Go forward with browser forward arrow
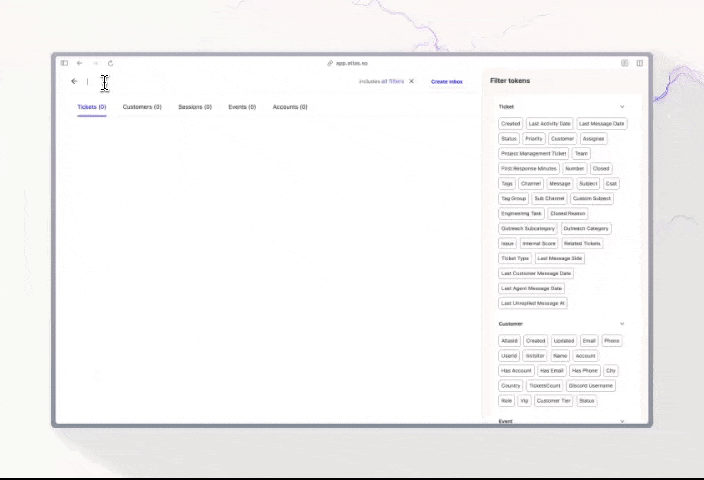This screenshot has height=480, width=704. pos(95,63)
